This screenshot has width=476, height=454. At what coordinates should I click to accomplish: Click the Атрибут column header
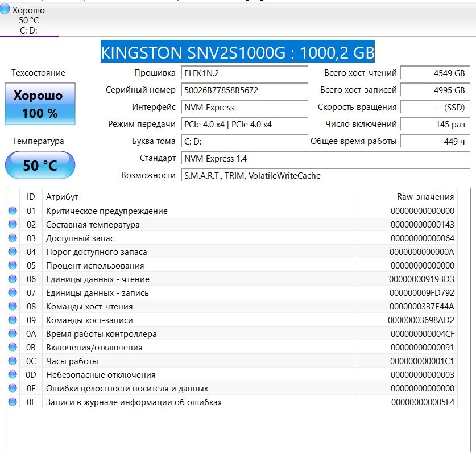(x=200, y=197)
